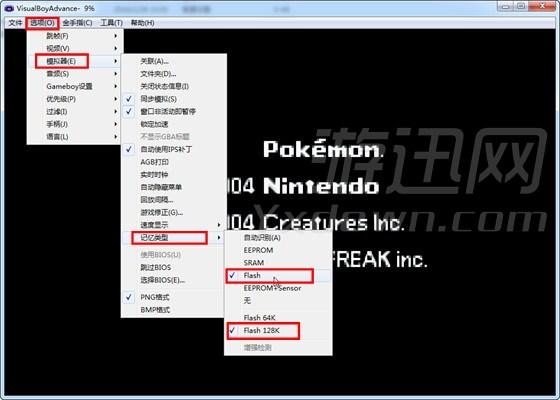Select the PNG格式 screenshot format

(x=174, y=297)
